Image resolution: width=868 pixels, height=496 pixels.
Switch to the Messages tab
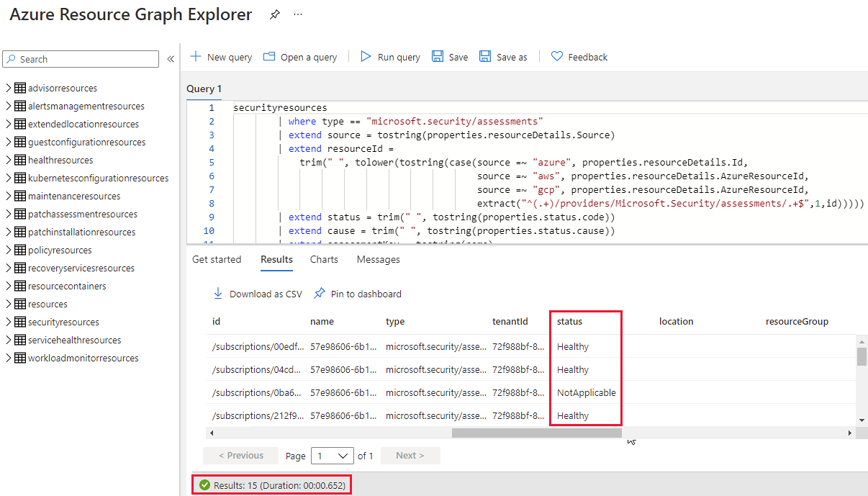(378, 259)
